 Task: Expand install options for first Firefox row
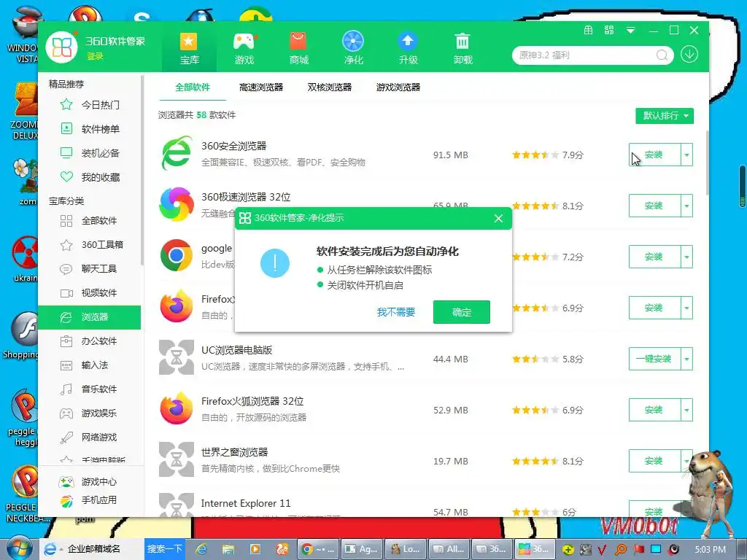coord(686,308)
